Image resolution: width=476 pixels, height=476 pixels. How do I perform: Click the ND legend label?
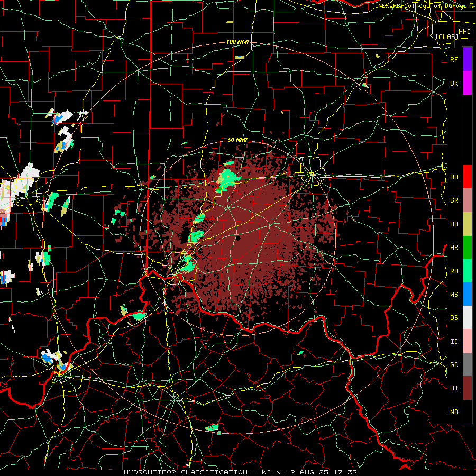point(454,412)
